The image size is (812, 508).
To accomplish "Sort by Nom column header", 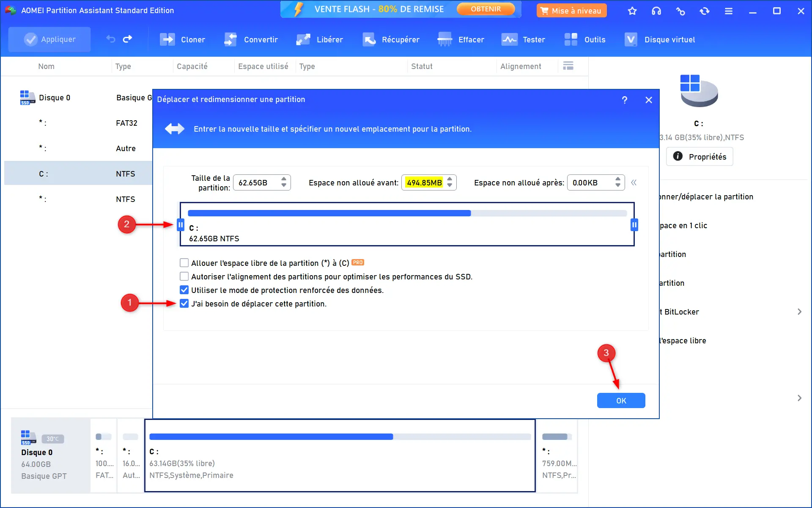I will [46, 66].
